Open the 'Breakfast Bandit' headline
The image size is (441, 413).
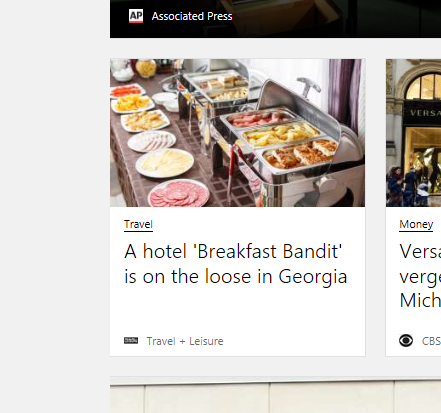coord(236,263)
